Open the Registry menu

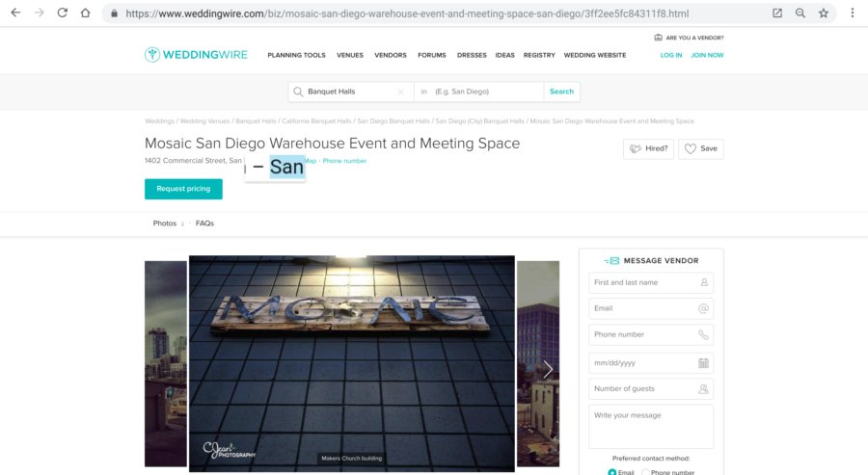(539, 55)
